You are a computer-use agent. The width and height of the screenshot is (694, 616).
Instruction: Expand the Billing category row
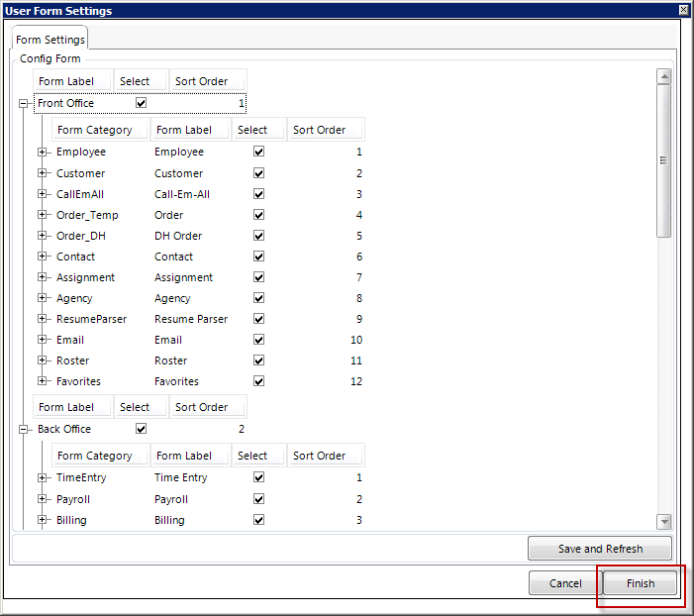click(x=42, y=520)
